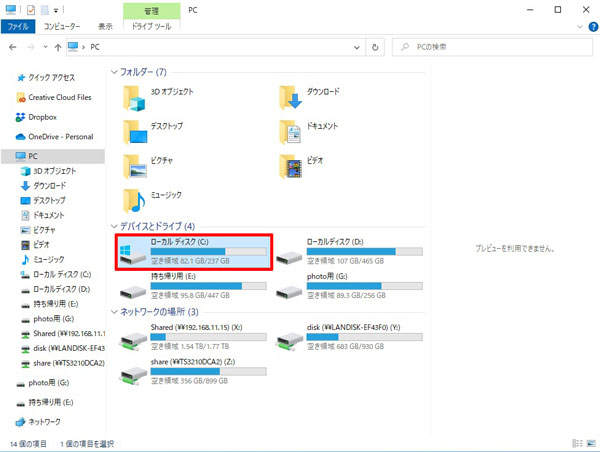
Task: Select クイック アクセス in navigation pane
Action: pos(46,78)
